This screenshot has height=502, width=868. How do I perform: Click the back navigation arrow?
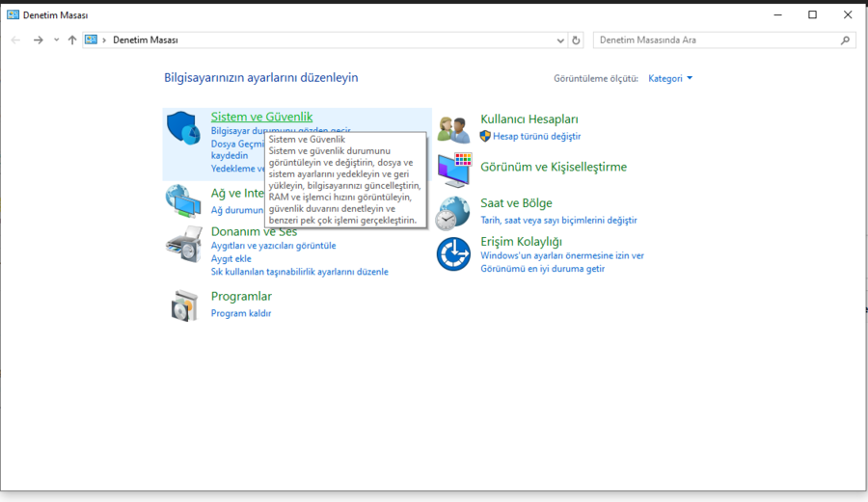[15, 40]
